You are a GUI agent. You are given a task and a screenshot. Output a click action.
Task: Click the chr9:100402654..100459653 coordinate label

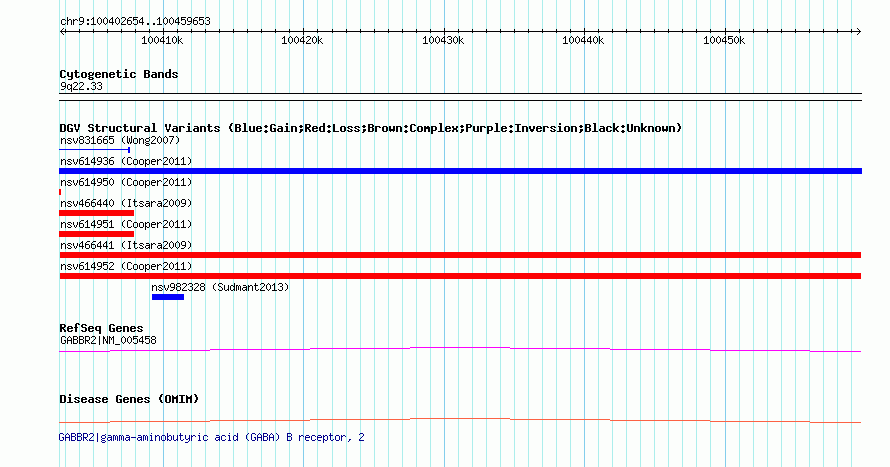pyautogui.click(x=135, y=22)
